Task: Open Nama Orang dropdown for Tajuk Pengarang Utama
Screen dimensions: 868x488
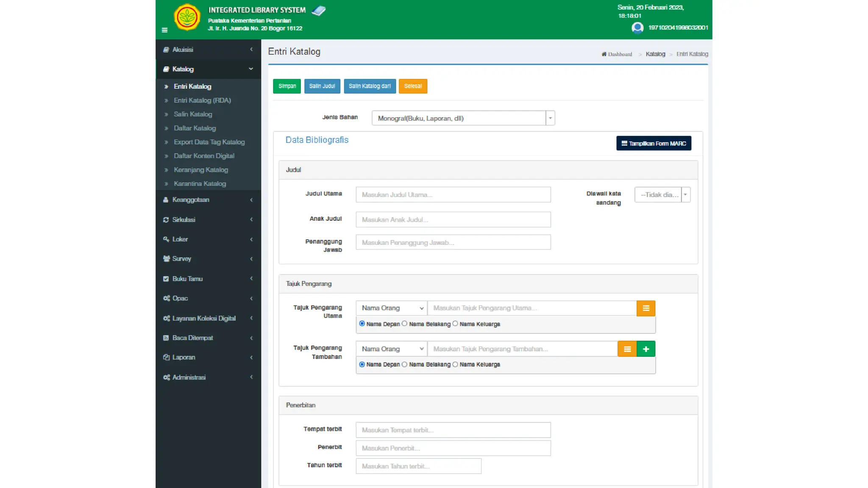Action: click(391, 308)
